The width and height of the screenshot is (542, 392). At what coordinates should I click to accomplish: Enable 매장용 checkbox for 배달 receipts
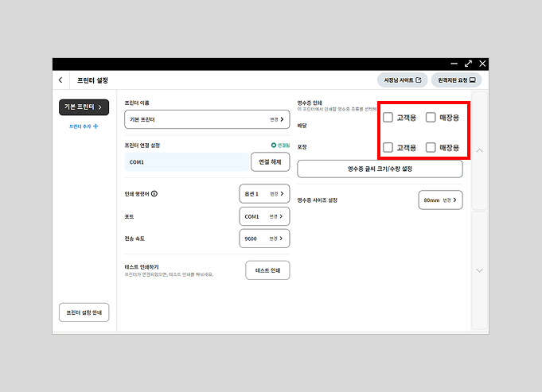click(431, 118)
